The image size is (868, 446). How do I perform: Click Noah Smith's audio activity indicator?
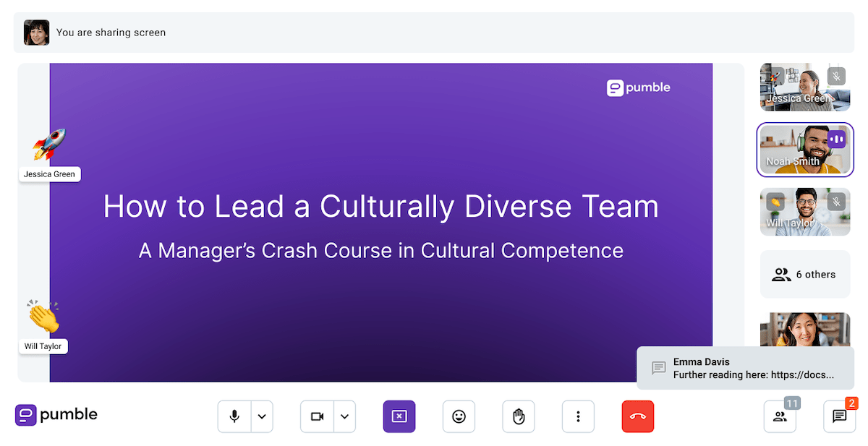836,137
